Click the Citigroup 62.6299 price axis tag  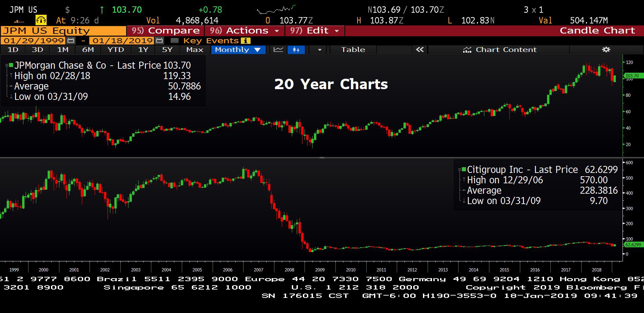click(x=633, y=245)
